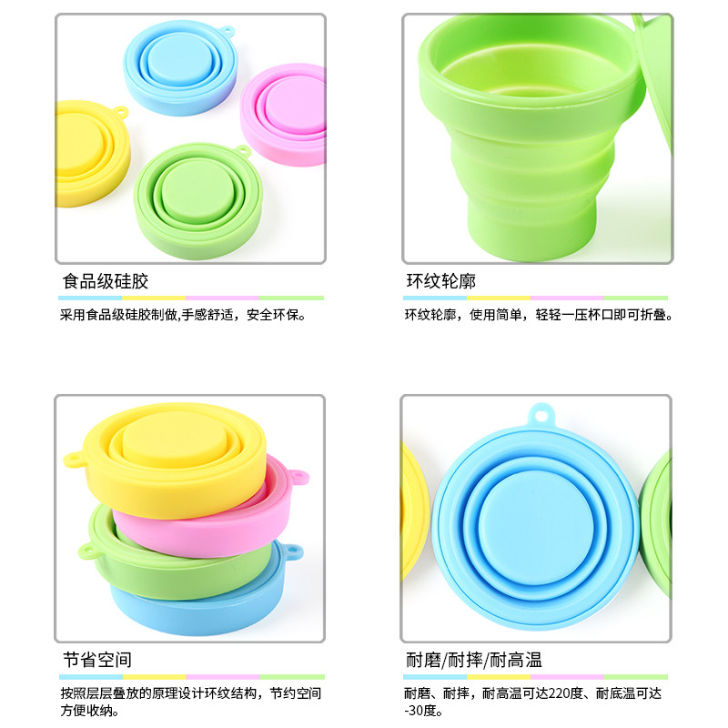
Task: Click the hanging loop on the blue cup
Action: coord(541,415)
